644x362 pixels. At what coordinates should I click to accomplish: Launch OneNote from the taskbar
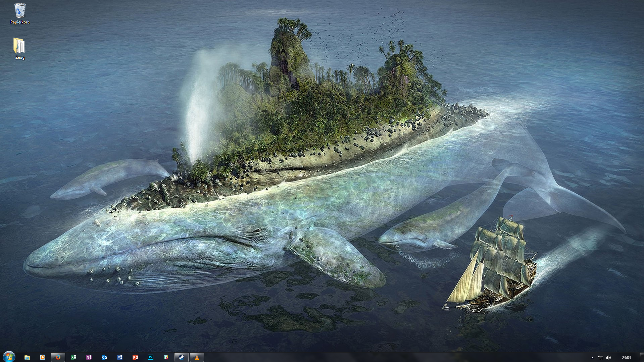(89, 357)
